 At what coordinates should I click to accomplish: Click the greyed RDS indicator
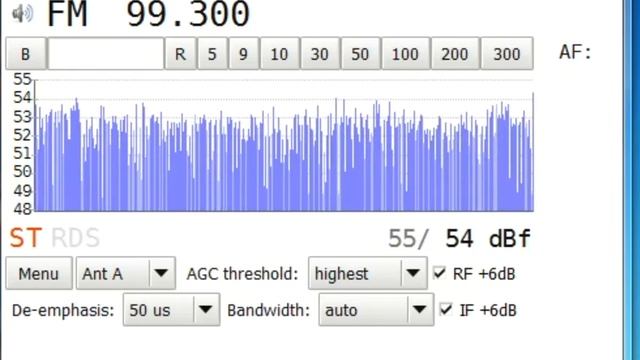pos(76,238)
